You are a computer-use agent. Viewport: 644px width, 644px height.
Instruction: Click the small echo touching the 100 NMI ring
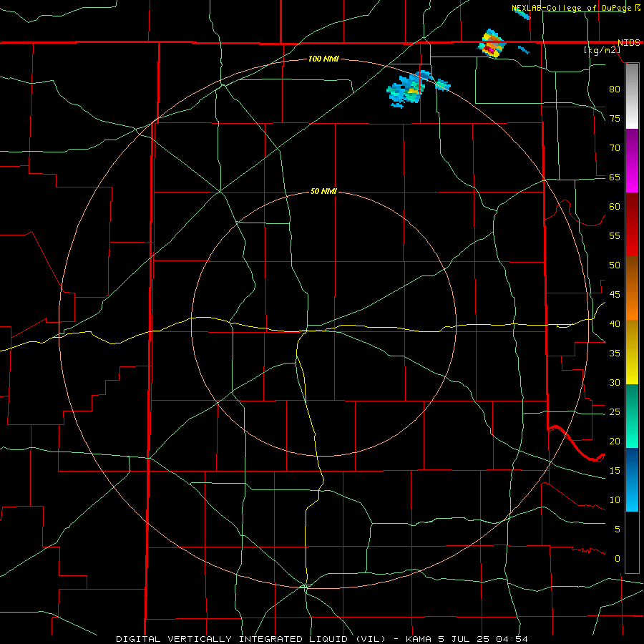pyautogui.click(x=443, y=85)
